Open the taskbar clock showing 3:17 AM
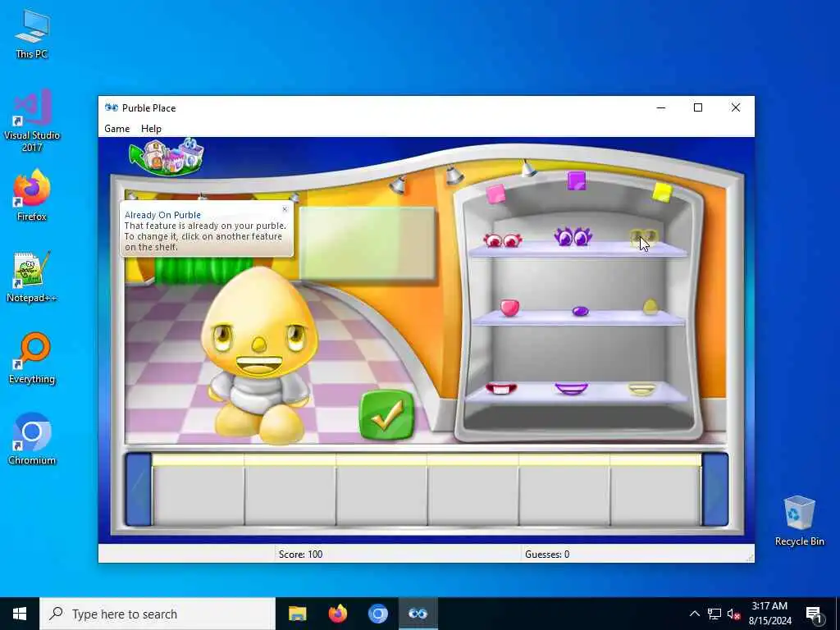The width and height of the screenshot is (840, 630). (x=769, y=614)
